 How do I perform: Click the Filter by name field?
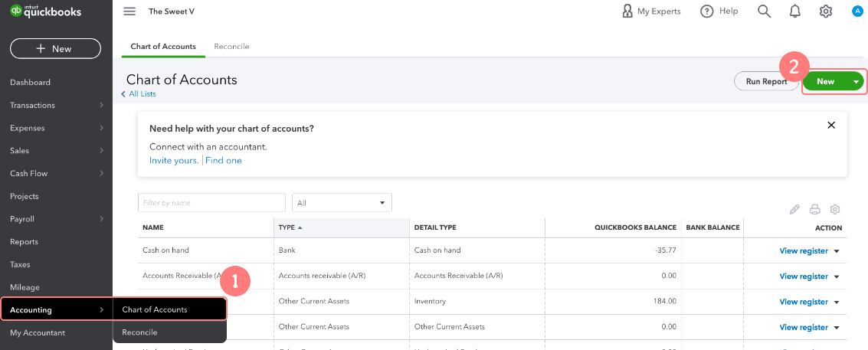pyautogui.click(x=211, y=203)
